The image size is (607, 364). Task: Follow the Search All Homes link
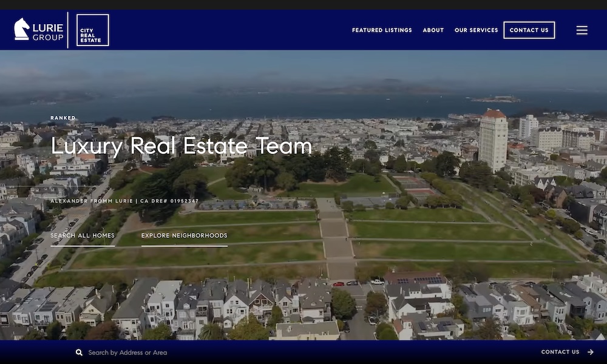click(83, 235)
